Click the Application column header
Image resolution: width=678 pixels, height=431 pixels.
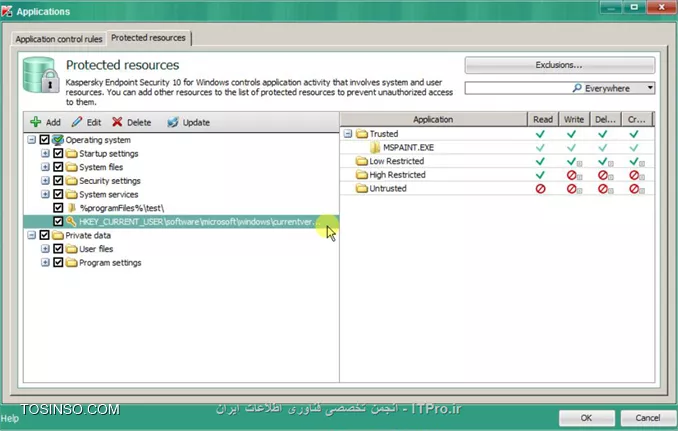tap(433, 119)
